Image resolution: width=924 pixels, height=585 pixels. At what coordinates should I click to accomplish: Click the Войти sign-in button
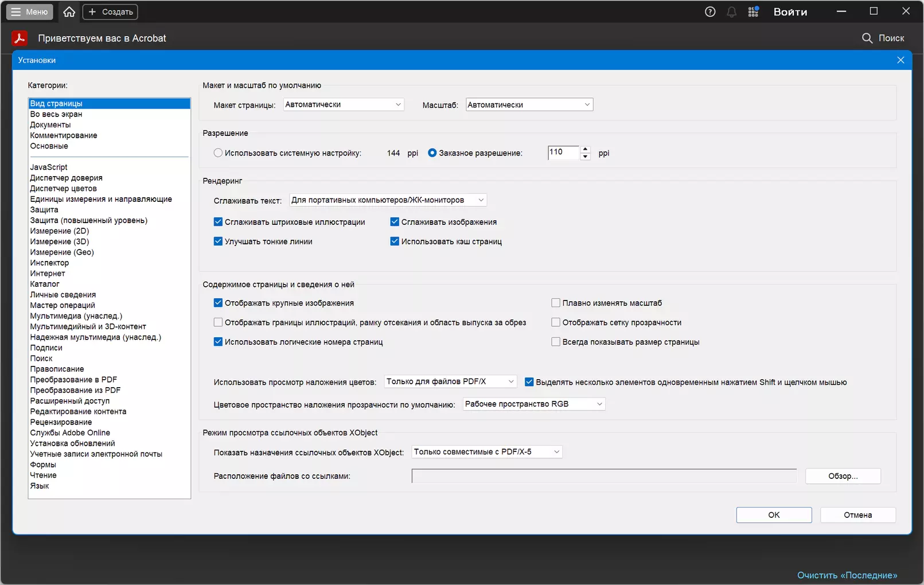790,11
